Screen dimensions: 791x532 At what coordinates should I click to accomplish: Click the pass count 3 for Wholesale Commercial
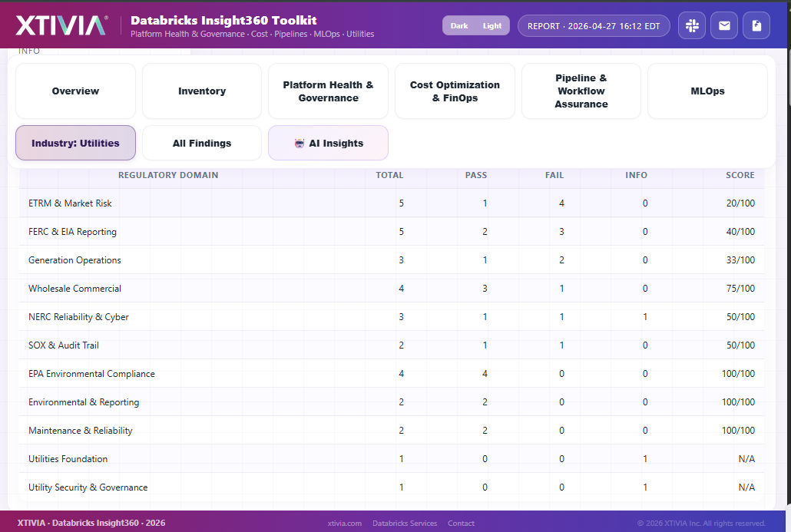485,289
